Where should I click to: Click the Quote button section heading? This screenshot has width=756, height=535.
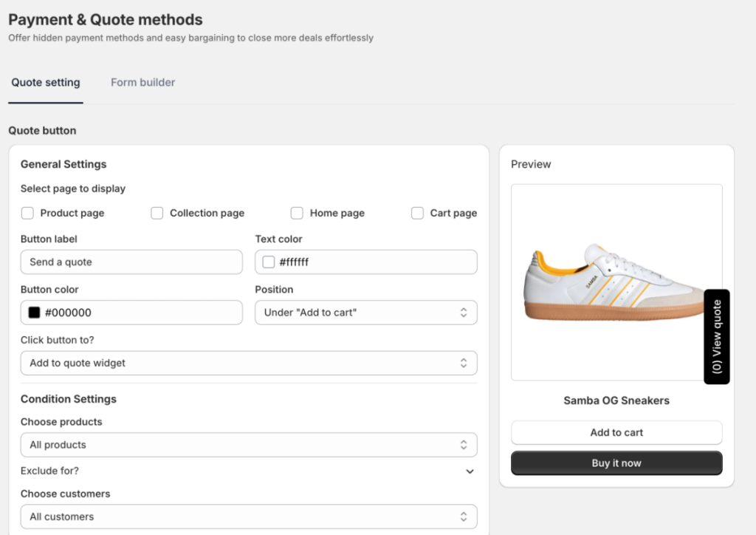[42, 131]
